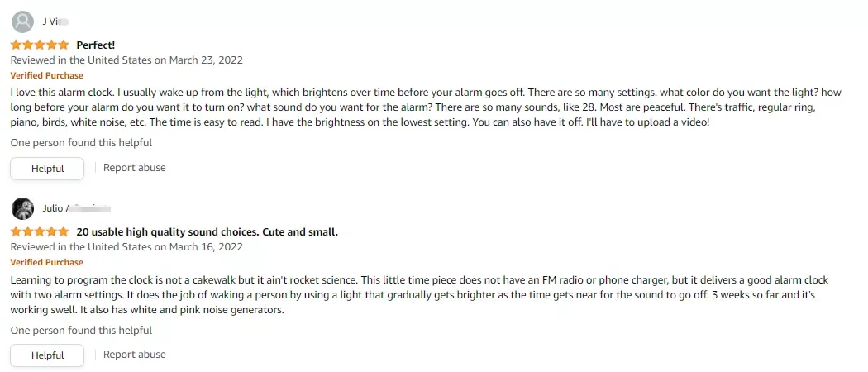Image resolution: width=868 pixels, height=372 pixels.
Task: Mark the March 16 review as Helpful
Action: pos(47,355)
